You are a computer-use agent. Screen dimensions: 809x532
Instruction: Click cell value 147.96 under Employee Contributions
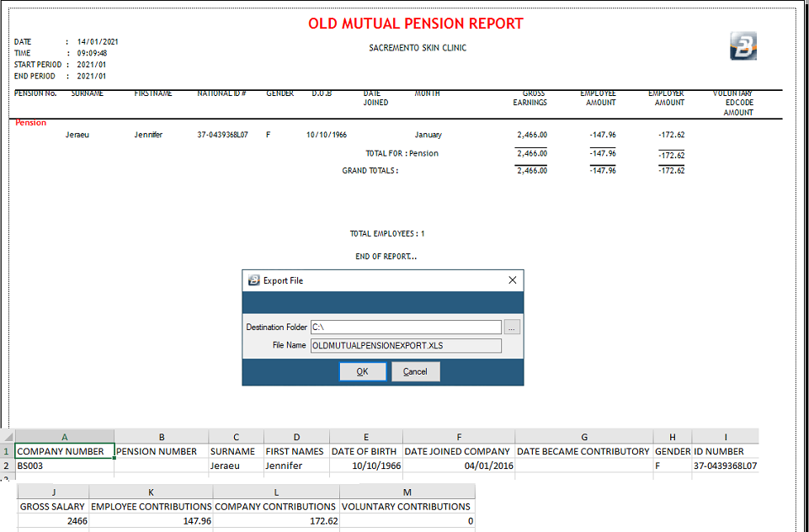click(152, 521)
